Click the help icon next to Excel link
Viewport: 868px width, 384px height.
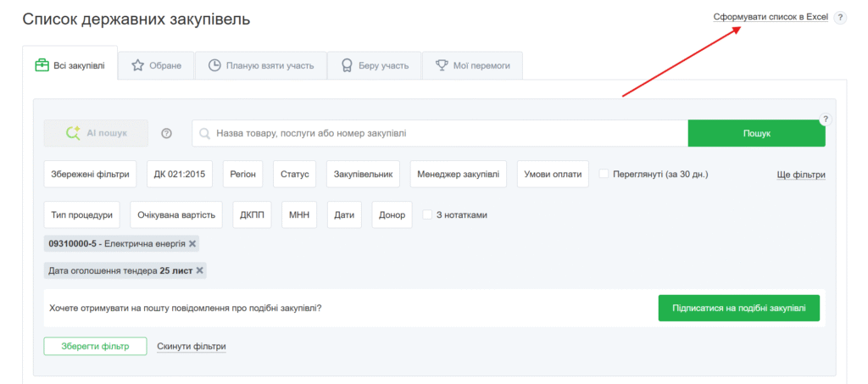pos(840,17)
